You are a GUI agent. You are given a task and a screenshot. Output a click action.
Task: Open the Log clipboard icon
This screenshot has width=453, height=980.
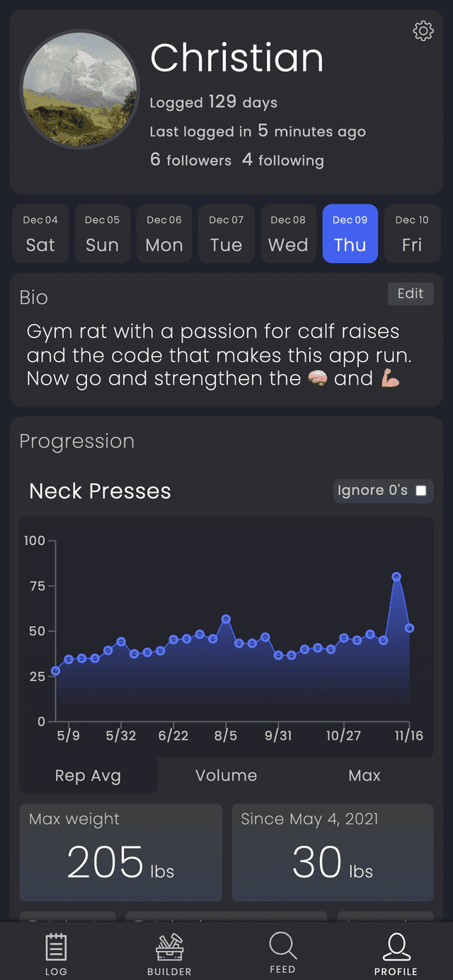coord(56,947)
